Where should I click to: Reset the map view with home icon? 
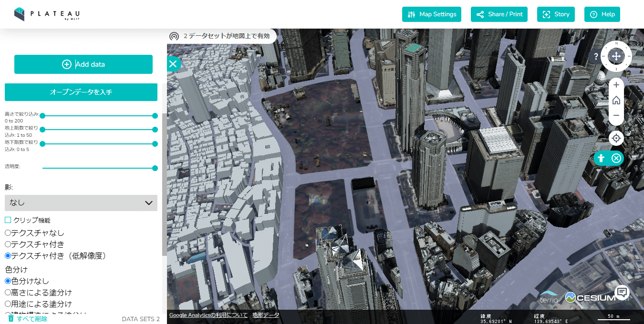coord(616,101)
